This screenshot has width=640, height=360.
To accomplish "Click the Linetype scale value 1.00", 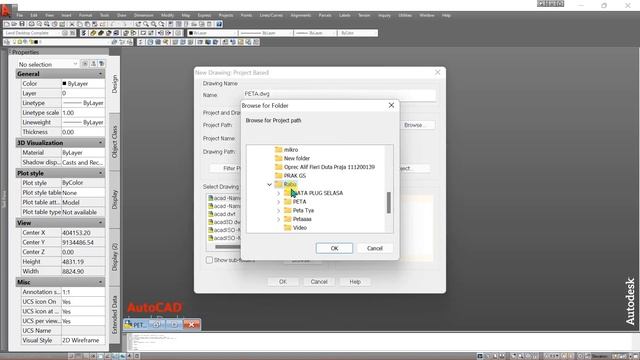I will [x=83, y=113].
